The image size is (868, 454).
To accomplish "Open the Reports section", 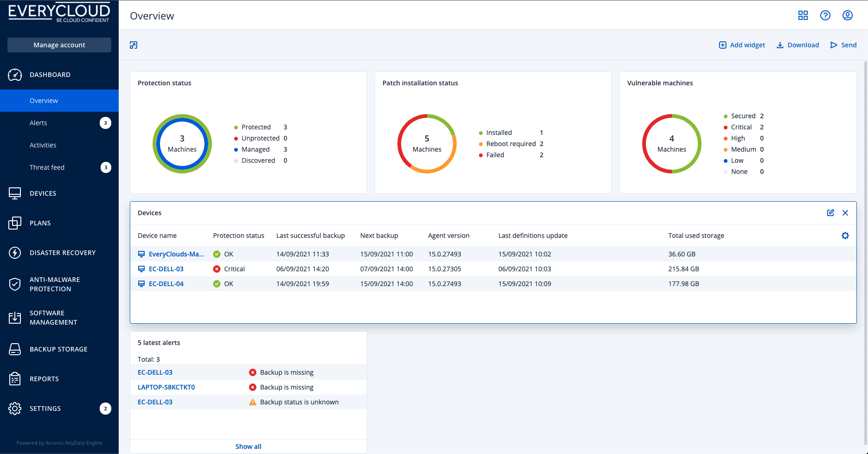I will click(59, 379).
